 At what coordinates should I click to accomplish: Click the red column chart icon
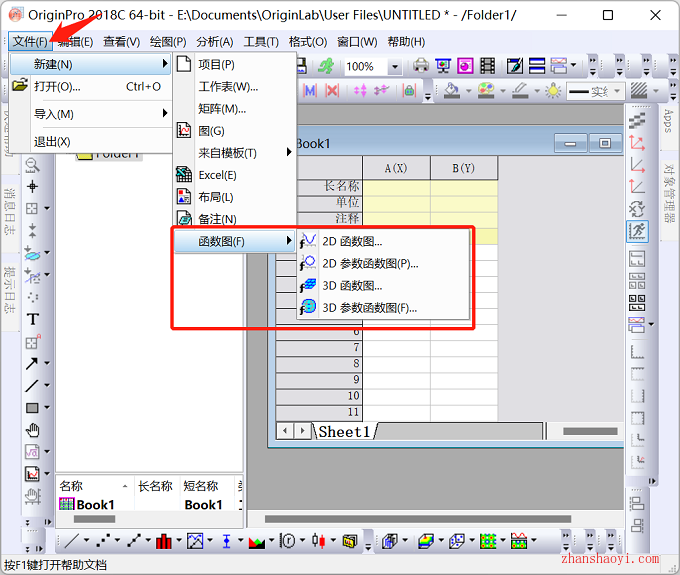pos(163,540)
